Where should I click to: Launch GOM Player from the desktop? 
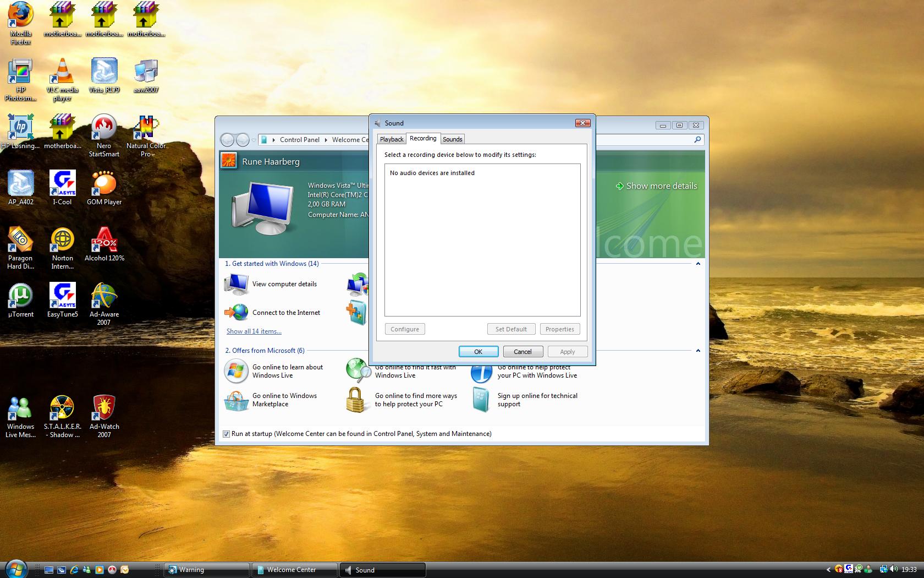pos(104,188)
